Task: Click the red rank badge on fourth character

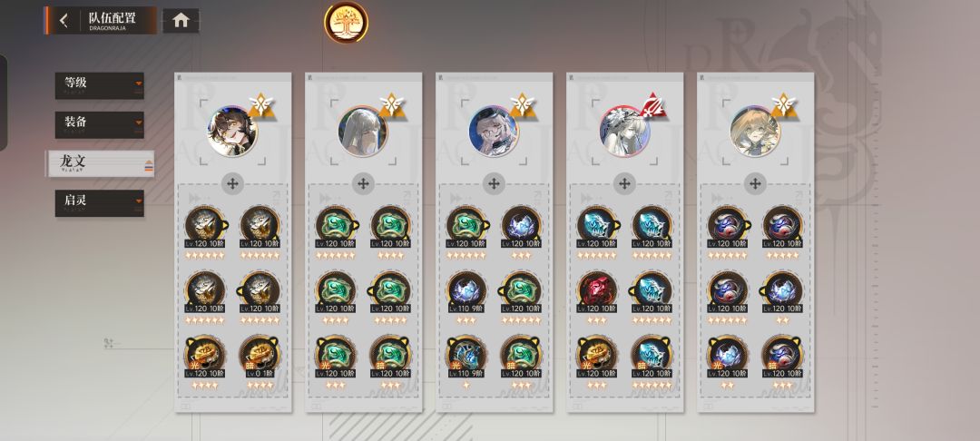Action: [652, 105]
